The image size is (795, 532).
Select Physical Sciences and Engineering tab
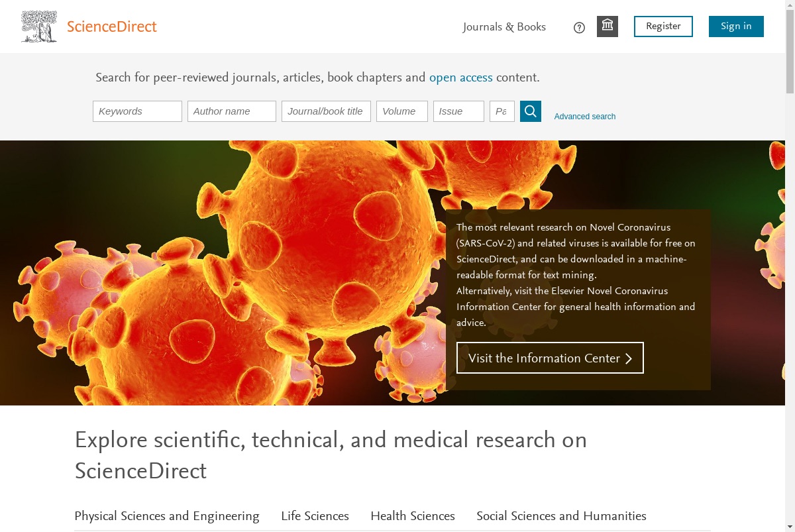167,516
